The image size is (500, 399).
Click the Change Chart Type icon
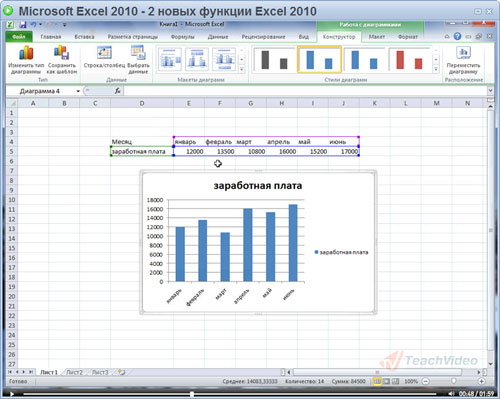pos(26,53)
